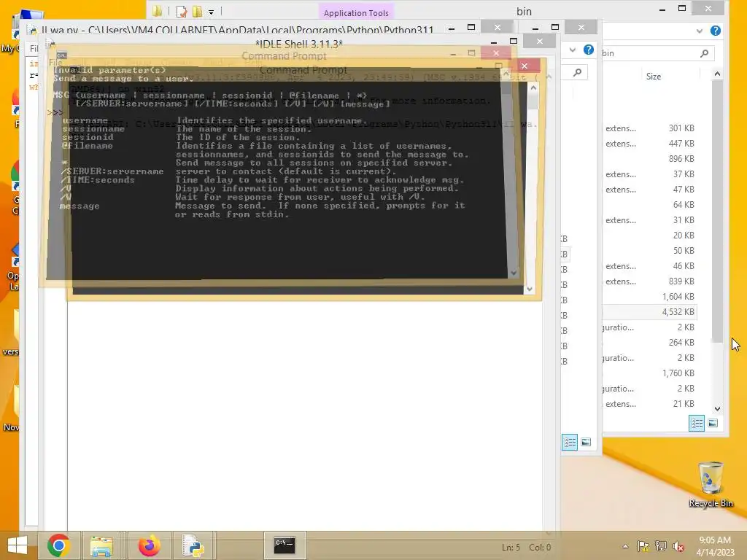Switch to Python IDLE taskbar icon
Image resolution: width=747 pixels, height=560 pixels.
pyautogui.click(x=193, y=545)
